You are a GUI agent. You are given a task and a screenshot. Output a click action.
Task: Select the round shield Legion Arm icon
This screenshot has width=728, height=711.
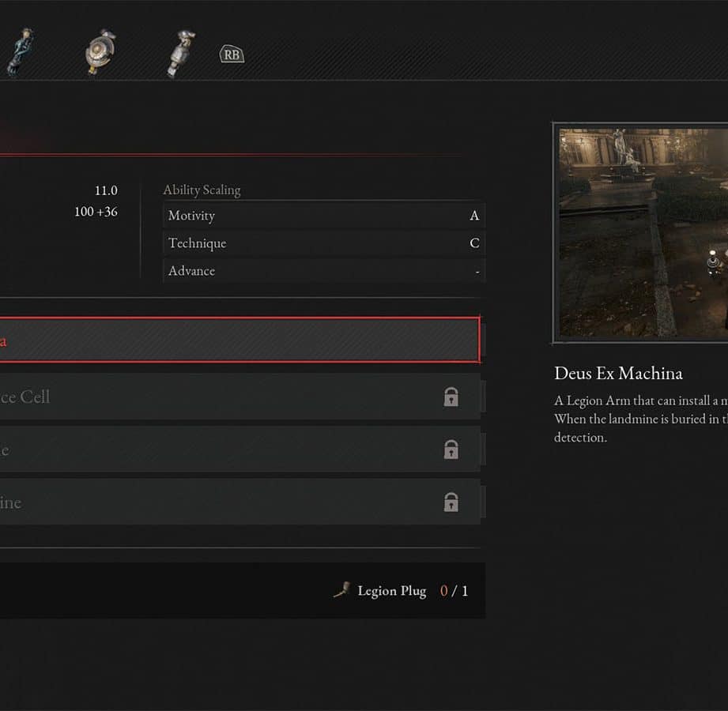pyautogui.click(x=100, y=51)
